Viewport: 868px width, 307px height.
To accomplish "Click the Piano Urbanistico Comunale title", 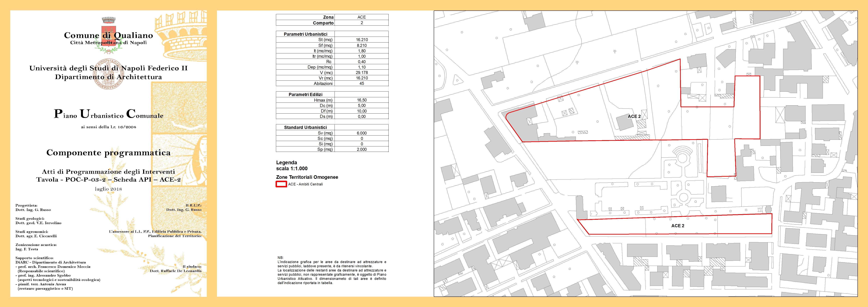I will [x=108, y=114].
